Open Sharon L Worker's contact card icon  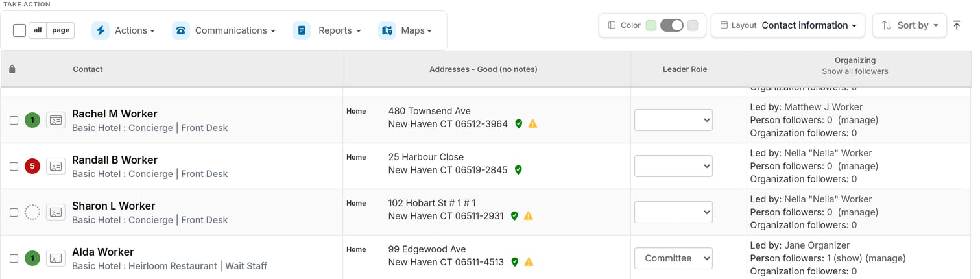56,212
